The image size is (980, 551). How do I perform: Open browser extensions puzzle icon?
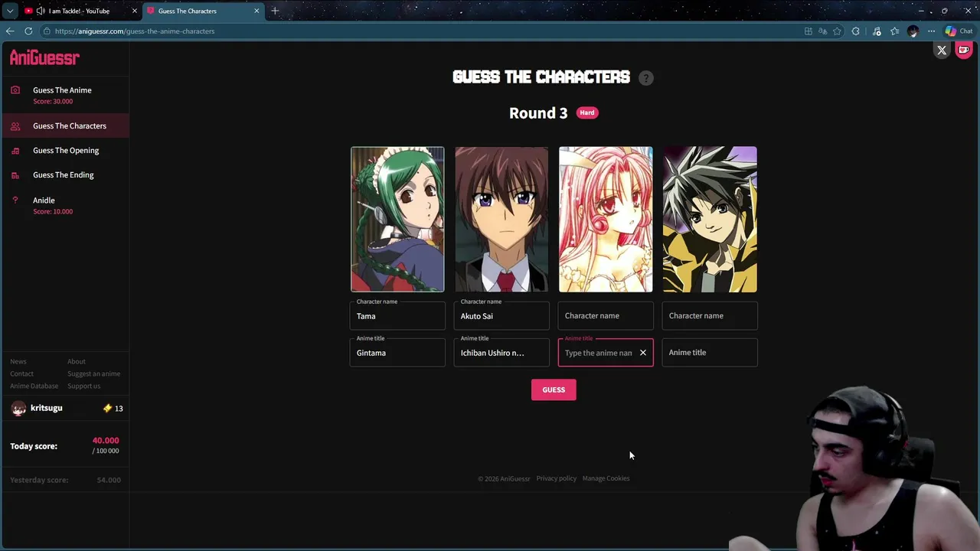(x=855, y=31)
